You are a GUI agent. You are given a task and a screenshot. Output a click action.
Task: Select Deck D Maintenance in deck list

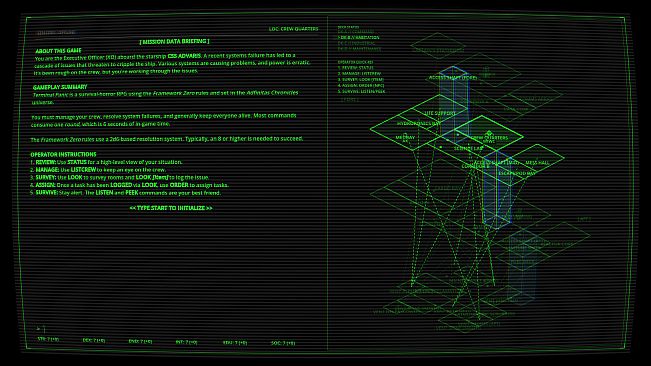pyautogui.click(x=359, y=49)
